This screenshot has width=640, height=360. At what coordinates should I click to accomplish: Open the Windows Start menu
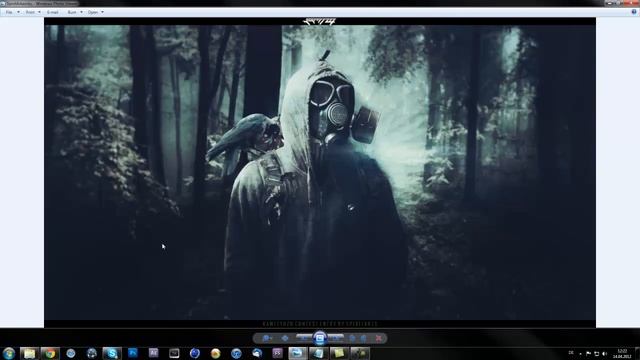pyautogui.click(x=9, y=353)
